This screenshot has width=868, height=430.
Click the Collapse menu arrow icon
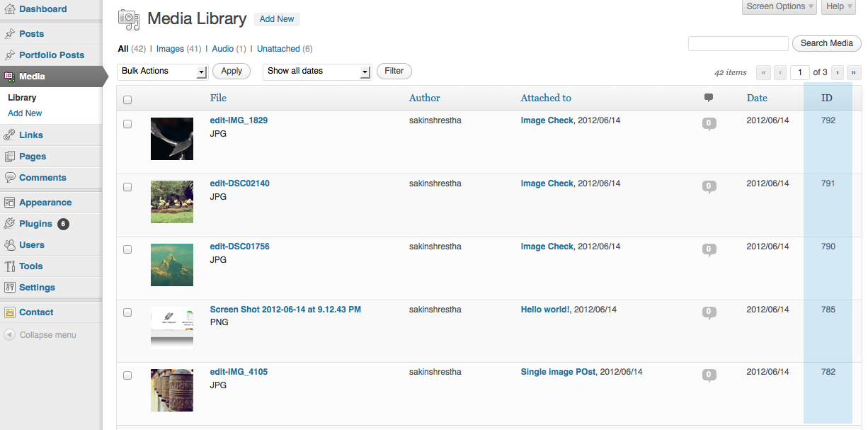point(10,335)
